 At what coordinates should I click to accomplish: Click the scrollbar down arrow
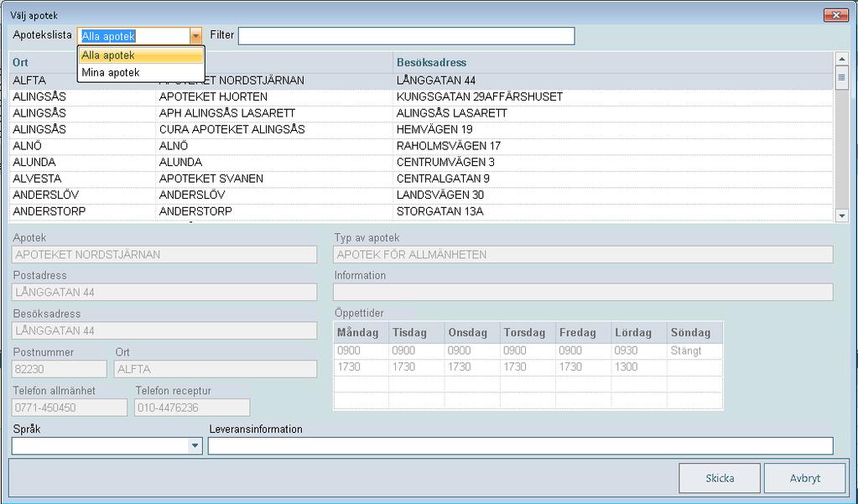[842, 216]
